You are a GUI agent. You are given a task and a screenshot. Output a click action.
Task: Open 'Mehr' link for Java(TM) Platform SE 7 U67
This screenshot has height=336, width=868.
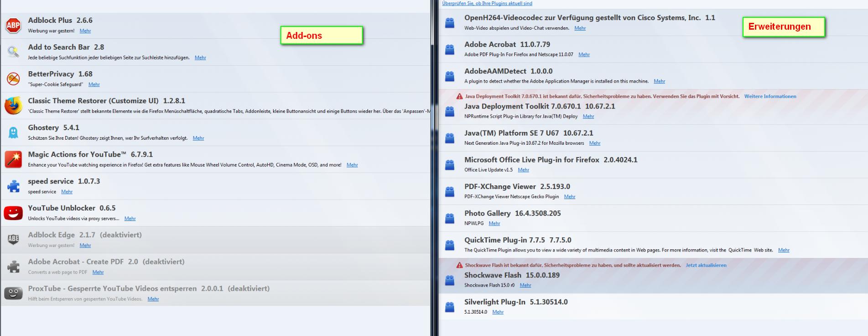tap(595, 143)
